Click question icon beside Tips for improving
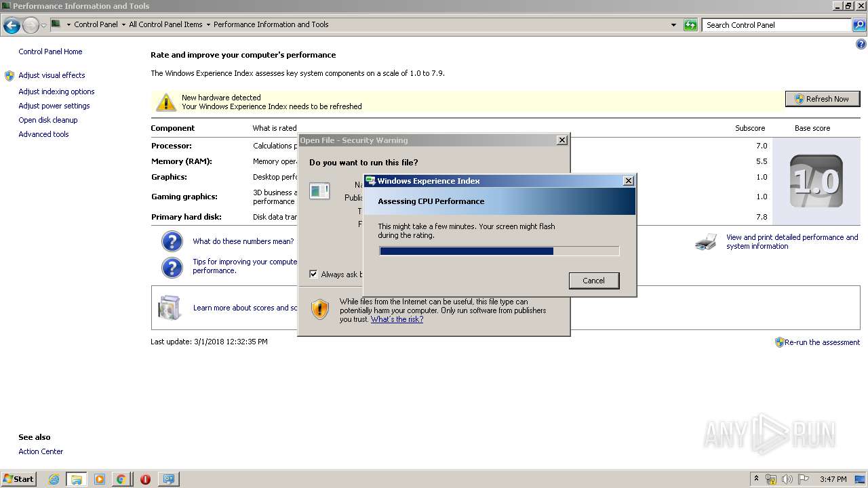The width and height of the screenshot is (868, 488). (x=172, y=267)
